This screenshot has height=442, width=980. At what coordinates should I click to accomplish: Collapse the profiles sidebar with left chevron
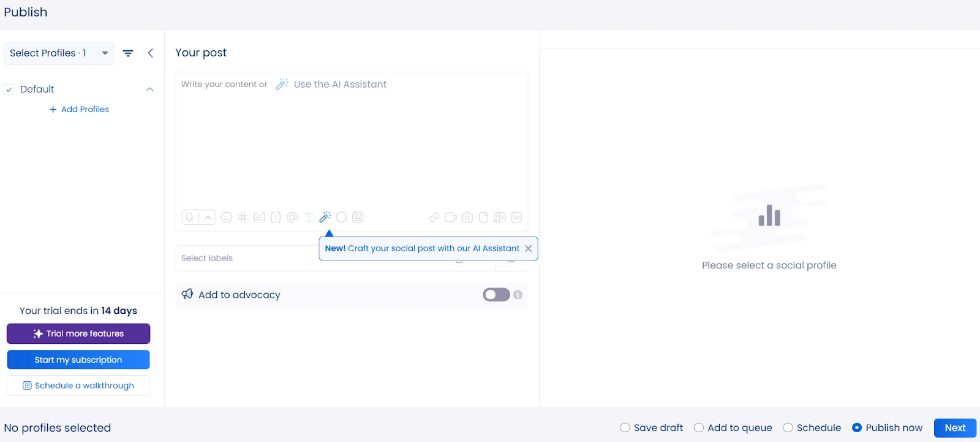click(x=150, y=53)
